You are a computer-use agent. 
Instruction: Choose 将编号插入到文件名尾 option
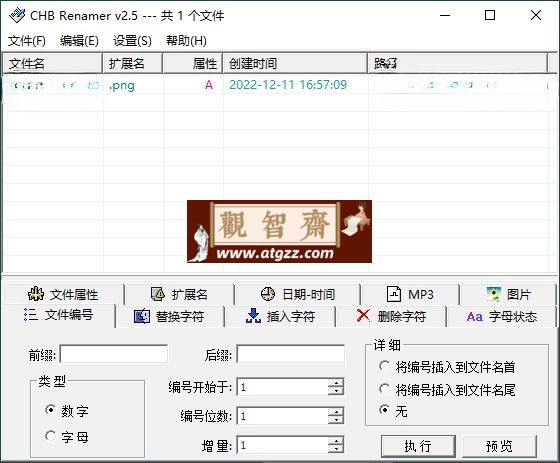tap(384, 389)
